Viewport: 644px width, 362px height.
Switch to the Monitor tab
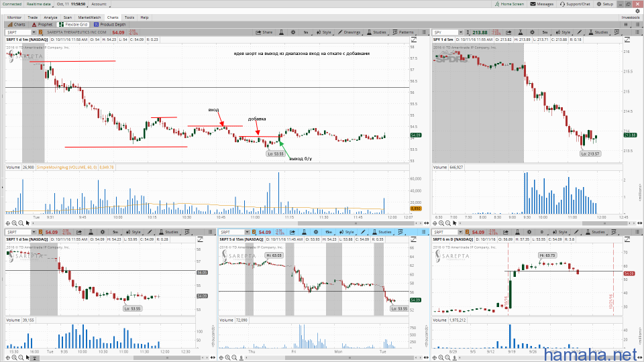[14, 17]
